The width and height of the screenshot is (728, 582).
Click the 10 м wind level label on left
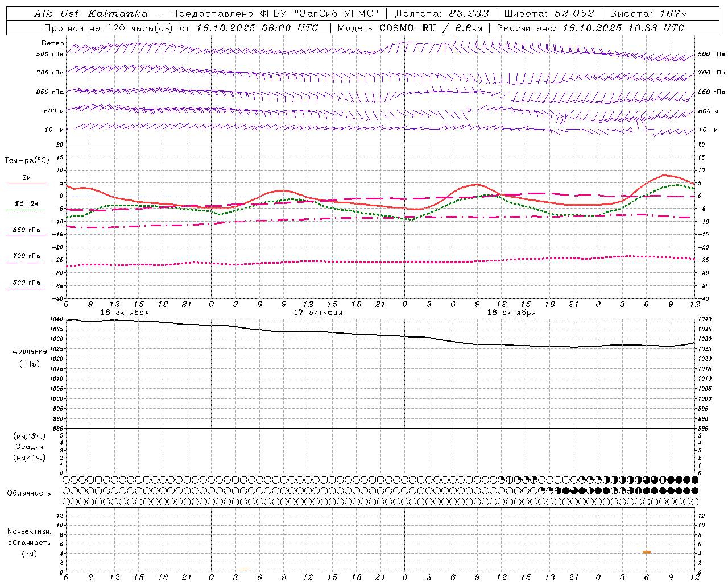click(x=54, y=130)
